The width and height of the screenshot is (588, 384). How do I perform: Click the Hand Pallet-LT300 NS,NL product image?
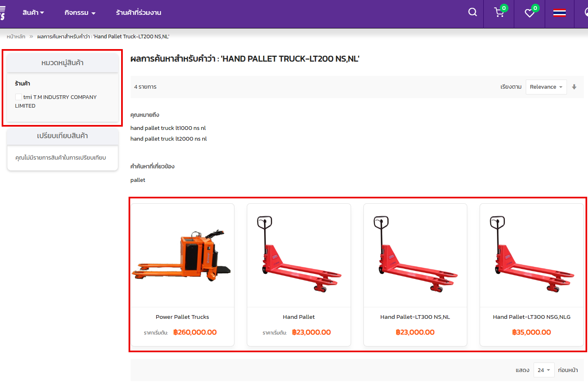pos(415,256)
